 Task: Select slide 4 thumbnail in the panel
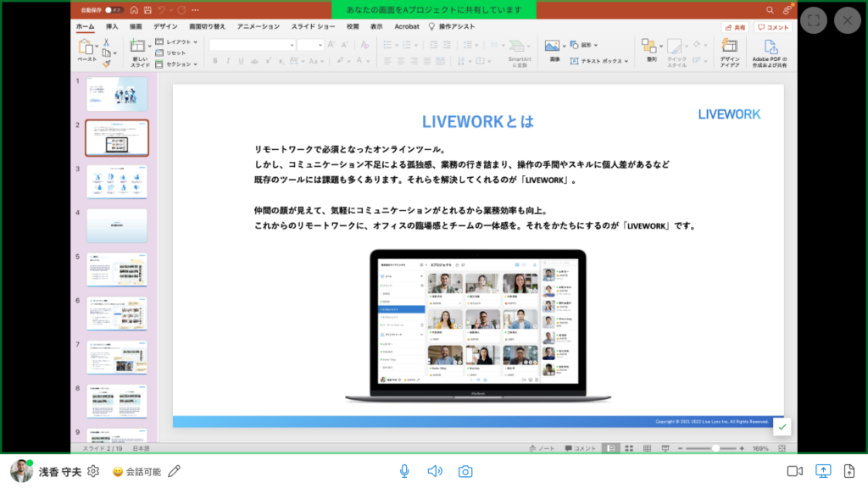click(x=117, y=224)
